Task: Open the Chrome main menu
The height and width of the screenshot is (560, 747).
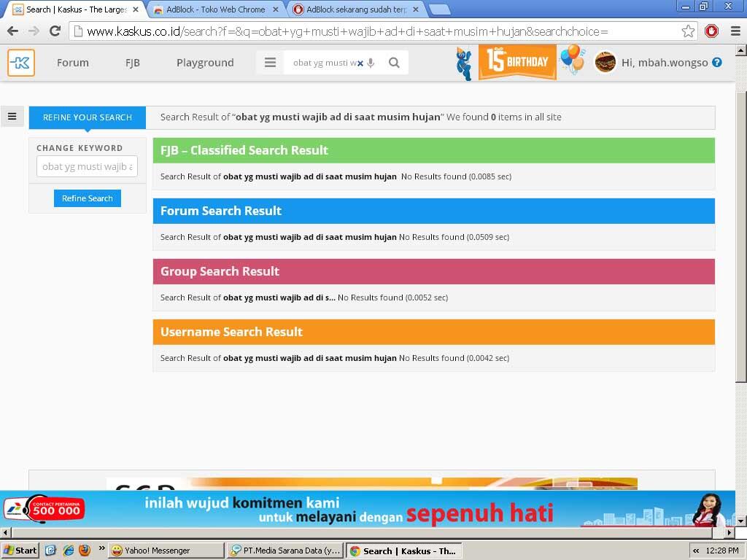Action: [735, 31]
